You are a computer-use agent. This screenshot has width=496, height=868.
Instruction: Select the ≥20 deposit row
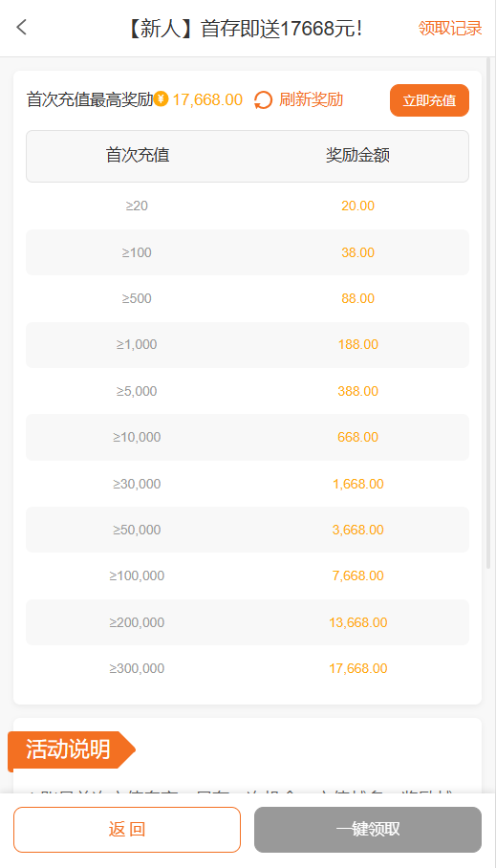[x=248, y=206]
